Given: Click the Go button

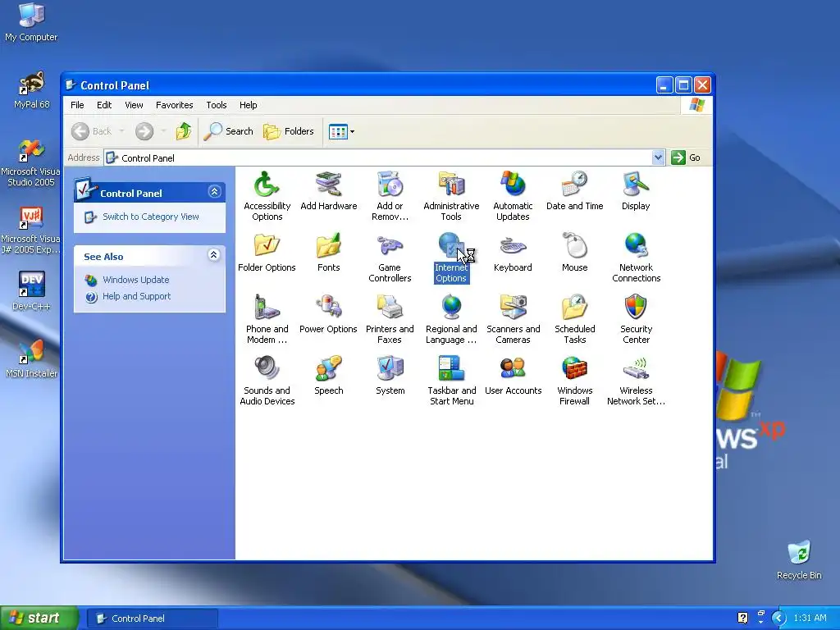Looking at the screenshot, I should 687,157.
